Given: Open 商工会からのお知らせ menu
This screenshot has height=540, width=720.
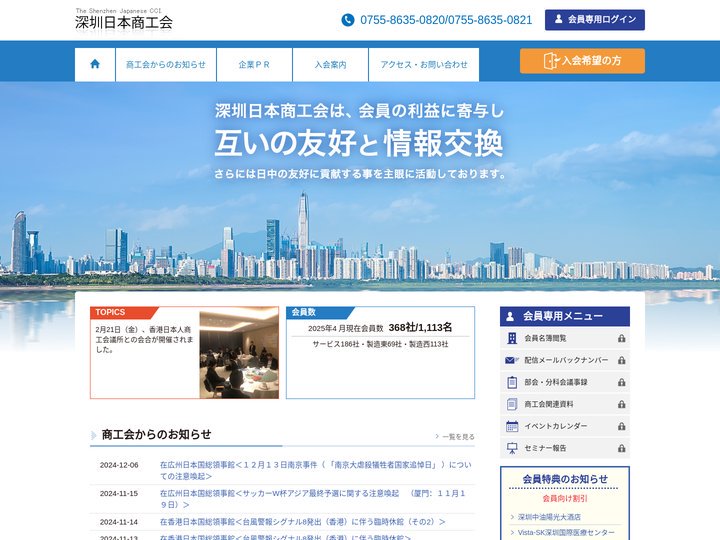Looking at the screenshot, I should point(166,65).
